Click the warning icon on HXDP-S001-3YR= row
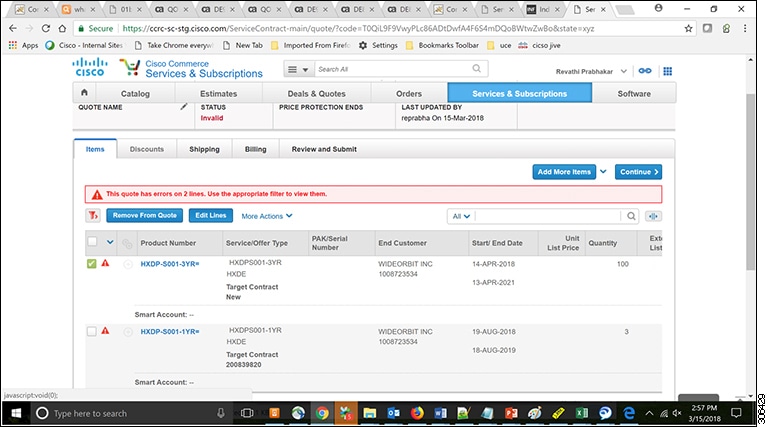The image size is (768, 427). (105, 263)
